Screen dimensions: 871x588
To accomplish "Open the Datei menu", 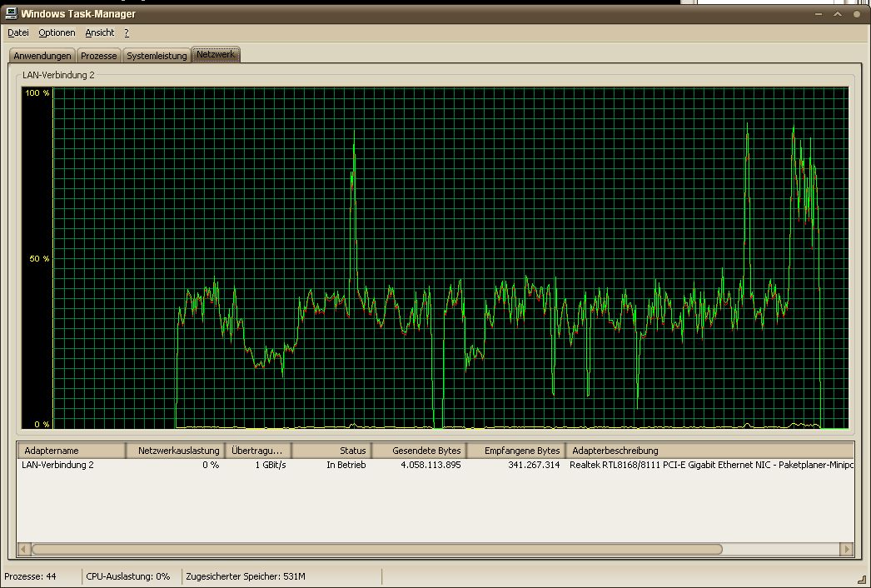I will coord(18,32).
